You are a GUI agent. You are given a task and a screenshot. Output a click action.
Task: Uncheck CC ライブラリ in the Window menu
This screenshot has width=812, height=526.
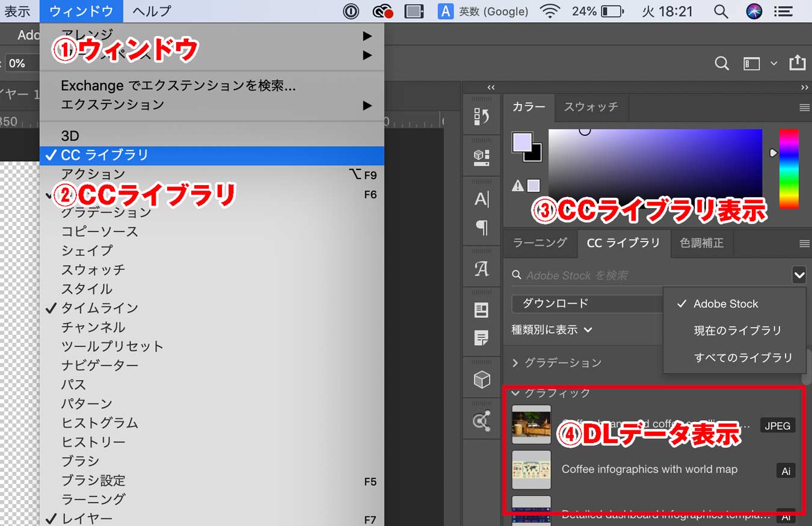(212, 155)
